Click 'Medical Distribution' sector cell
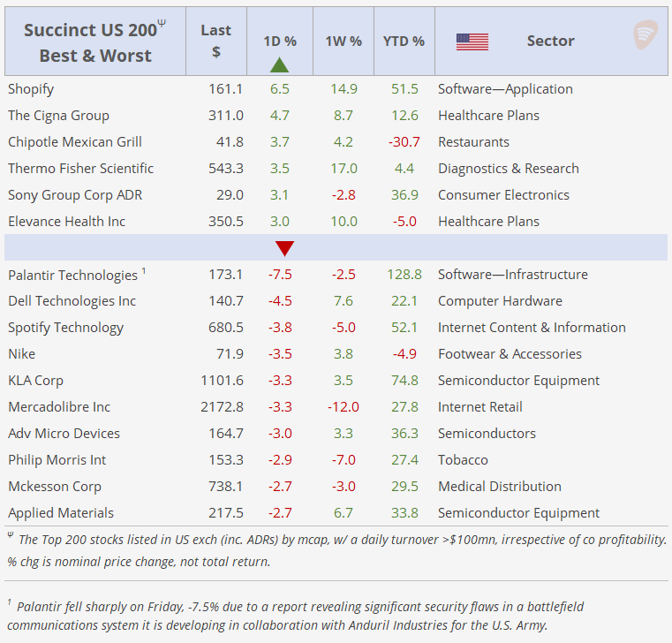 tap(500, 487)
